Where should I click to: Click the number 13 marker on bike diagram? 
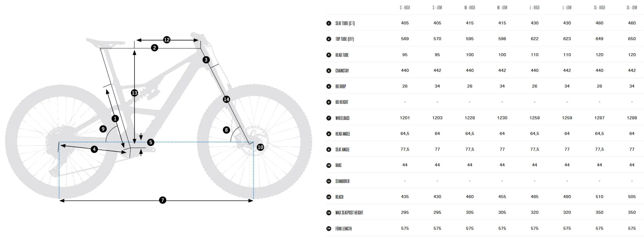coord(135,93)
